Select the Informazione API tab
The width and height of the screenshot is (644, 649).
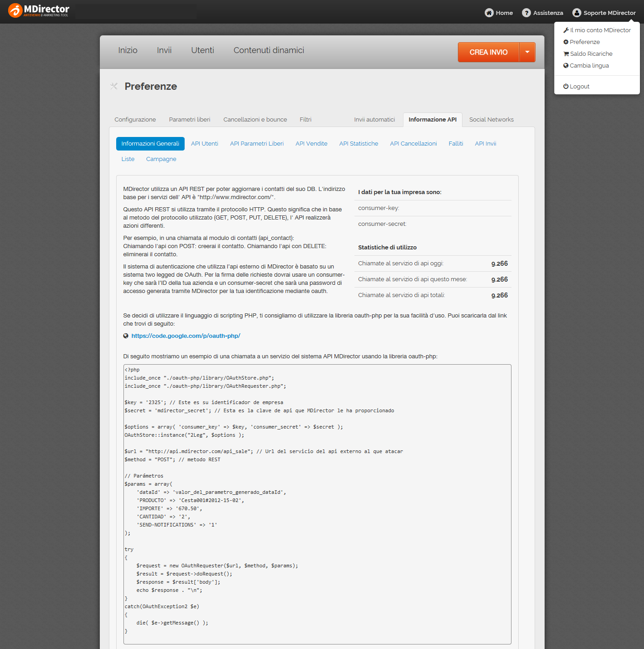(x=433, y=120)
